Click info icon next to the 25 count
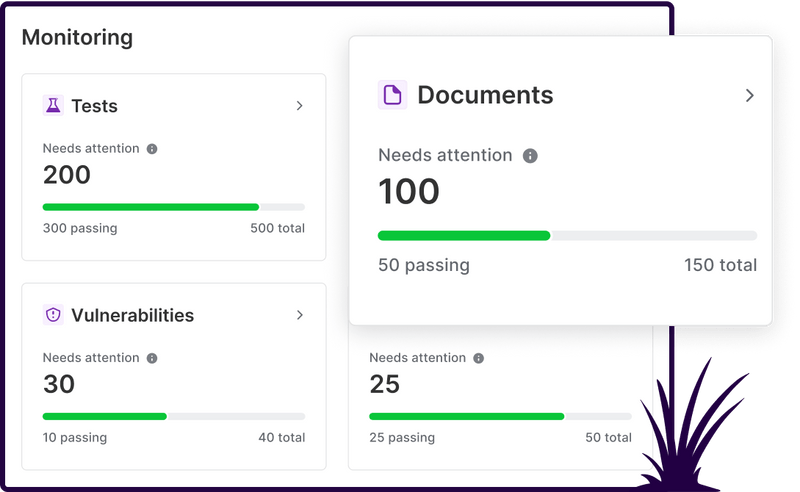The height and width of the screenshot is (492, 800). coord(479,358)
